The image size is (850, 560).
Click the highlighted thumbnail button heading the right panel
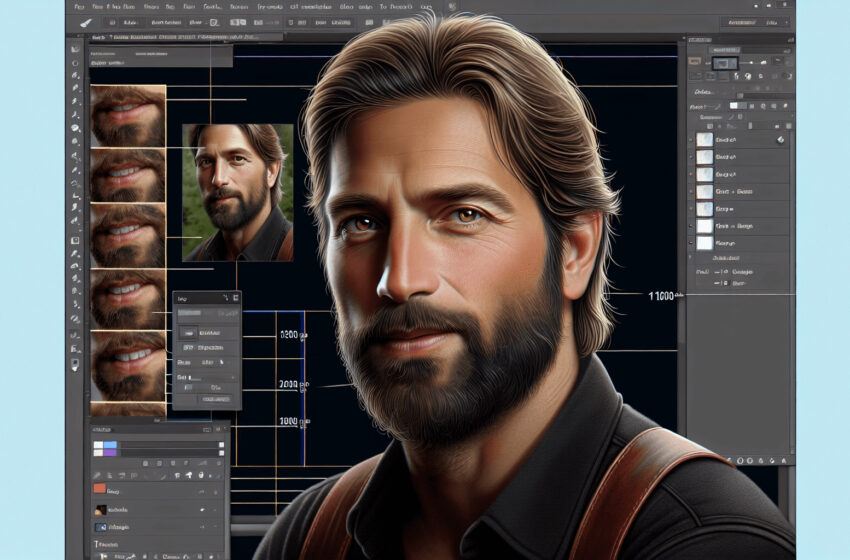(725, 63)
